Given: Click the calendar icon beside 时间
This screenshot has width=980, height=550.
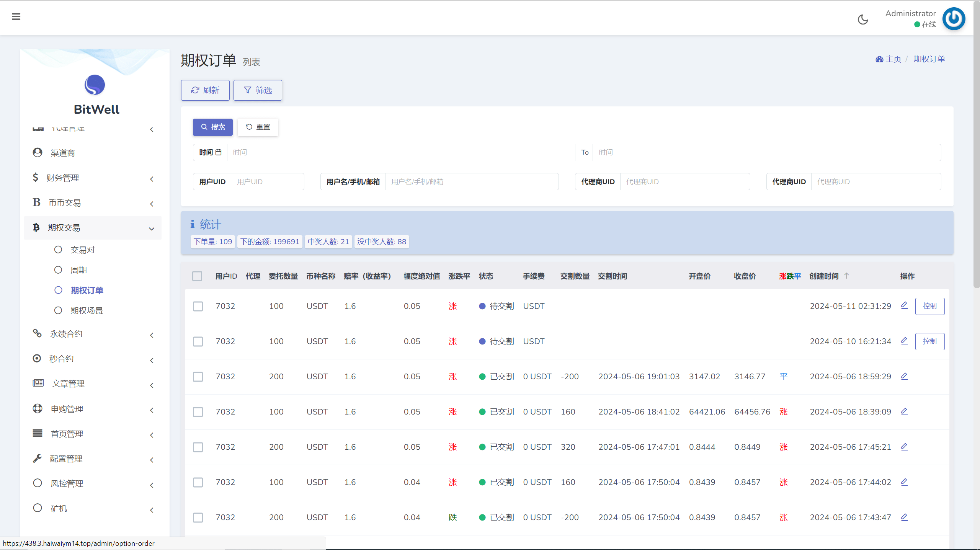Looking at the screenshot, I should coord(219,152).
